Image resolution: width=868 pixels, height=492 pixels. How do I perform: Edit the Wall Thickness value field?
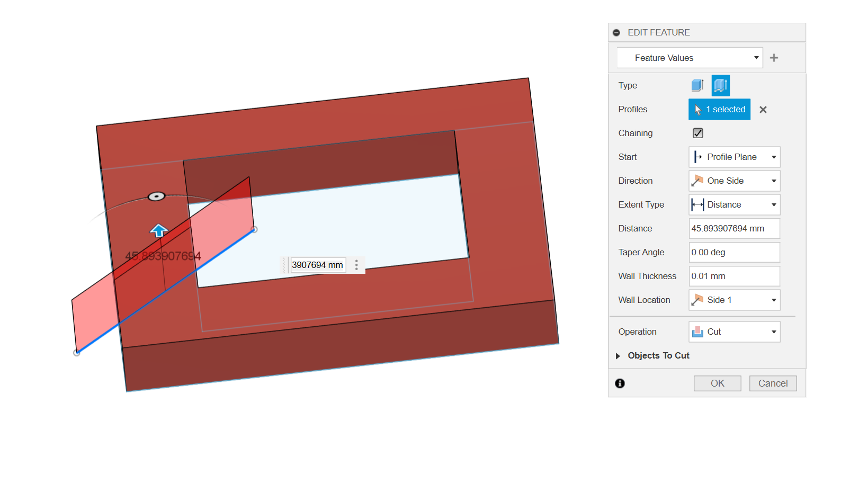click(x=734, y=276)
